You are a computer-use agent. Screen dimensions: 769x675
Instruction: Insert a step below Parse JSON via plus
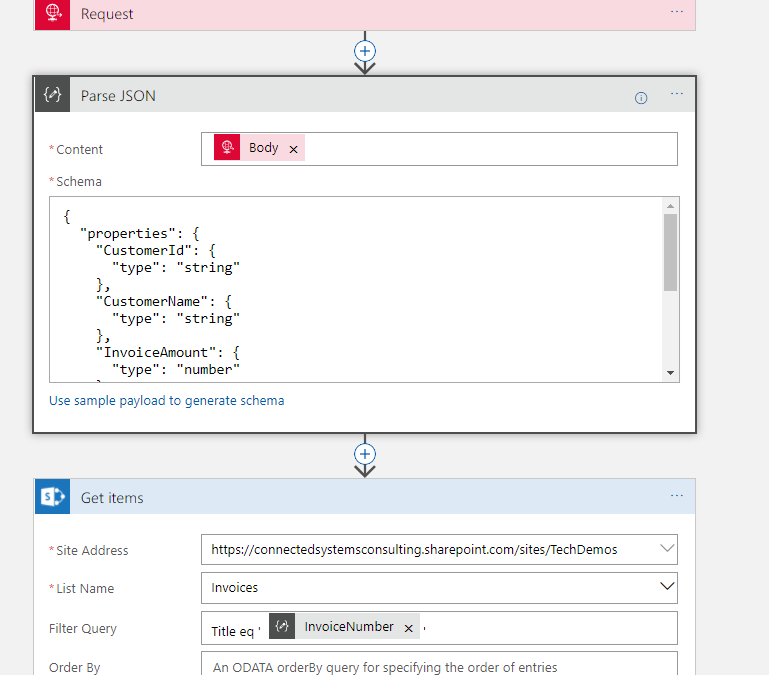tap(365, 454)
